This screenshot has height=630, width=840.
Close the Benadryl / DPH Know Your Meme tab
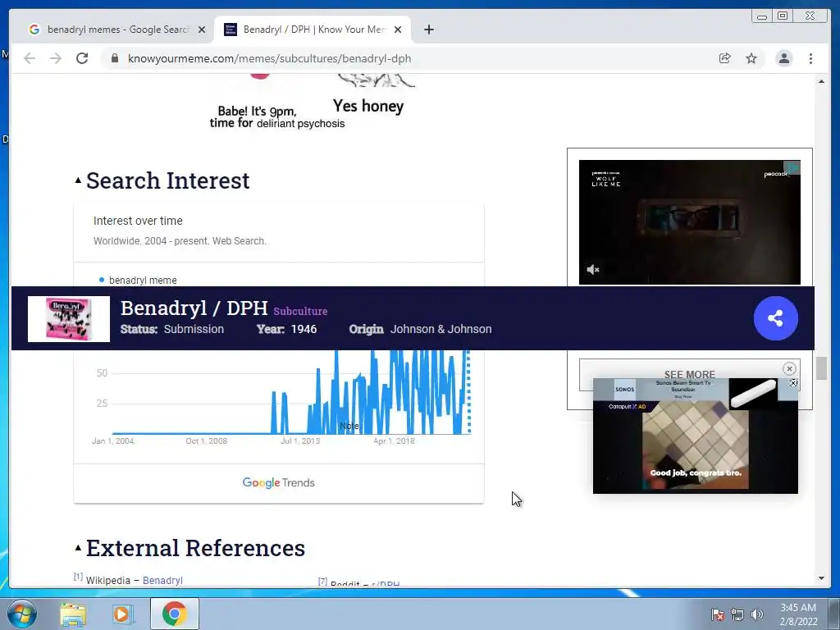[x=398, y=30]
